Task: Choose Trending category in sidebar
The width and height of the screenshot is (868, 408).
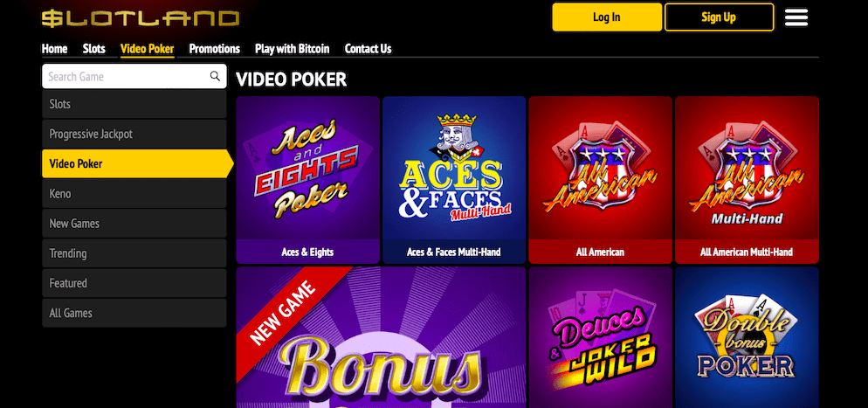Action: coord(134,253)
